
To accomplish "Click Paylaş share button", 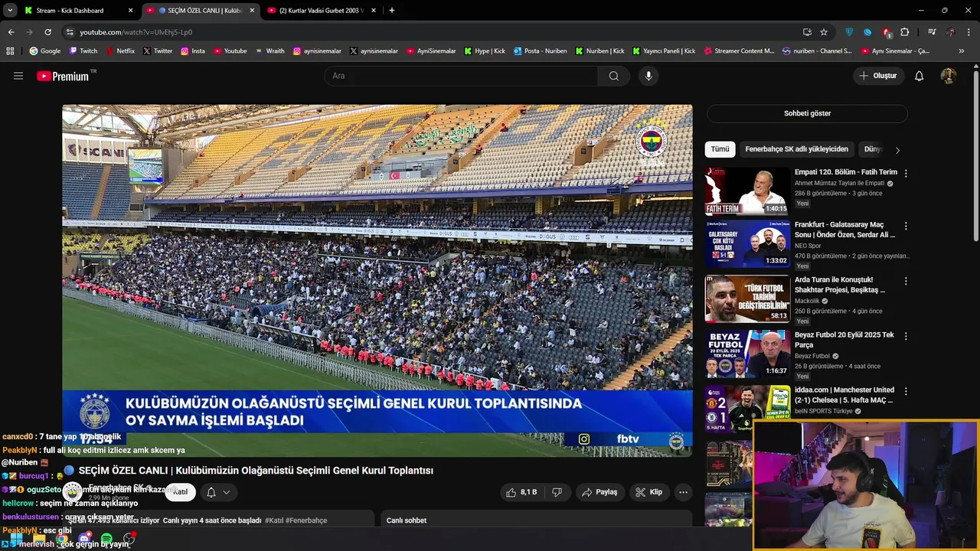I will point(599,492).
